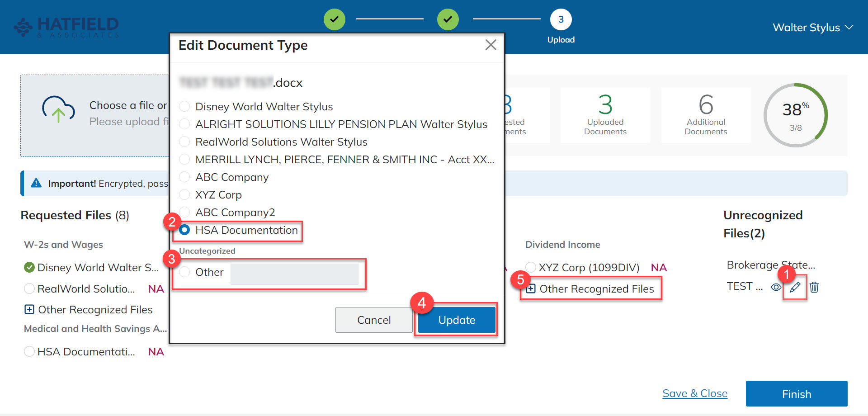Open the 6 Additional Documents card
This screenshot has width=868, height=416.
(x=706, y=115)
